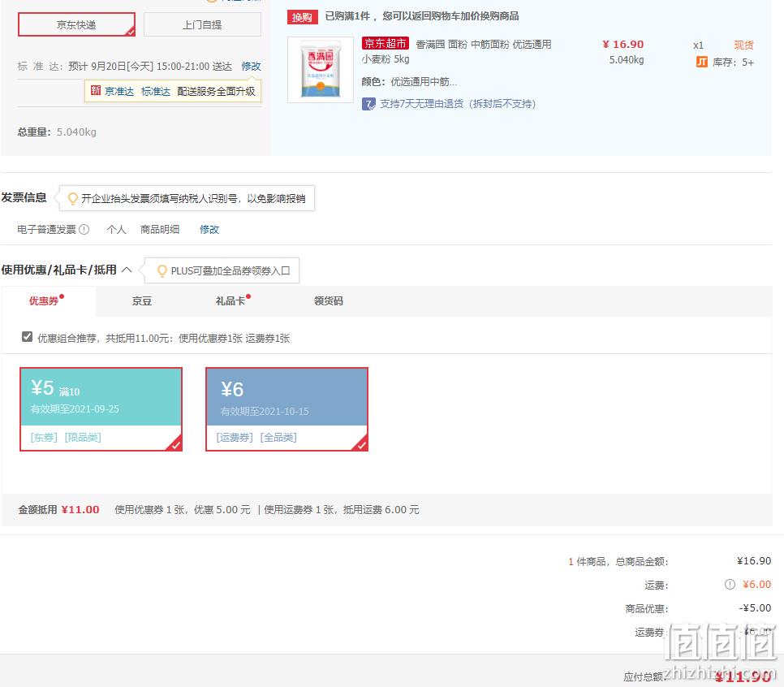Click 使用优惠券 1 张 summary text
The image size is (784, 687).
click(149, 509)
